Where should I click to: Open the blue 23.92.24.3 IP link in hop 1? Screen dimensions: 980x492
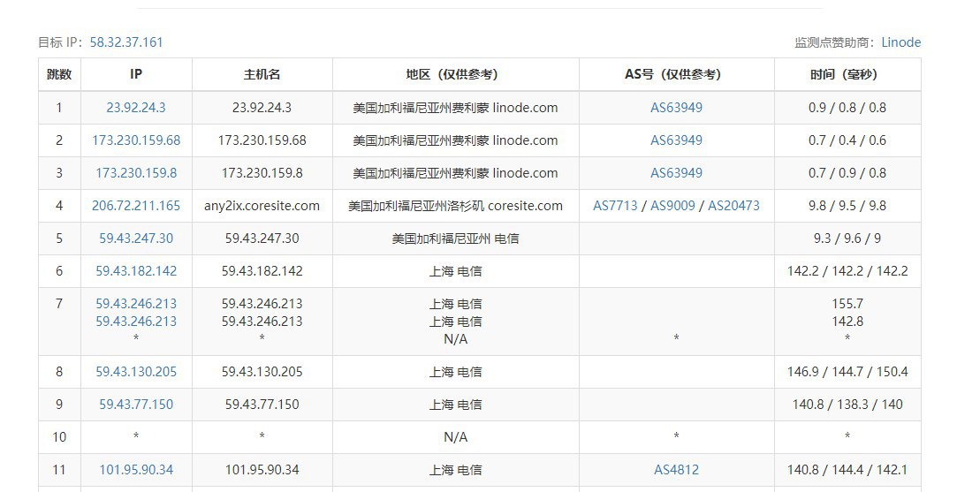point(136,108)
